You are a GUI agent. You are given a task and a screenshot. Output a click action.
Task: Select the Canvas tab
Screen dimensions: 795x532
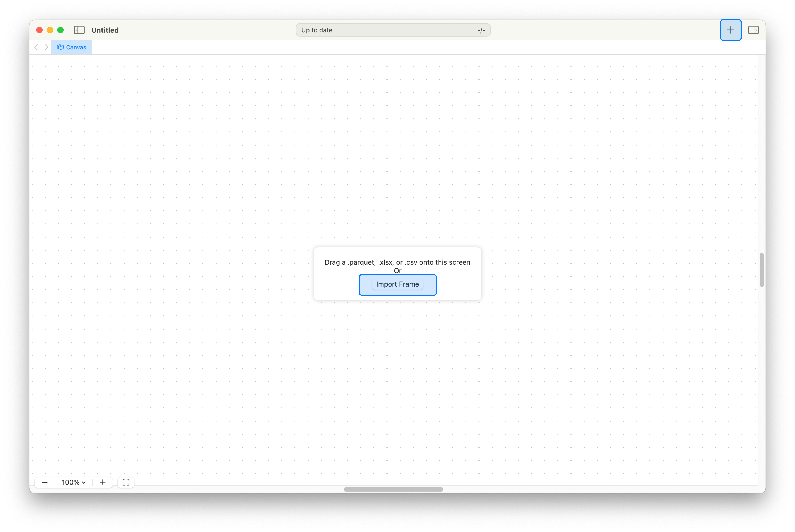(x=72, y=47)
